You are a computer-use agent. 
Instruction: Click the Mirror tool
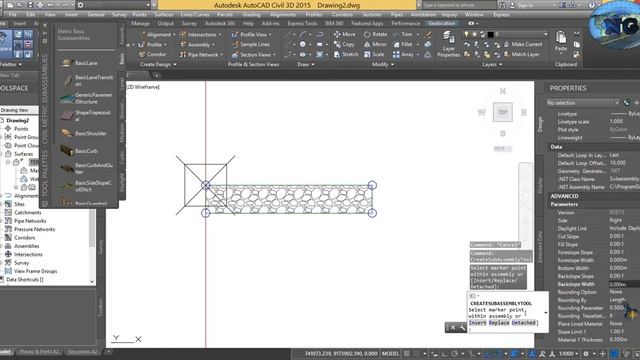point(375,44)
